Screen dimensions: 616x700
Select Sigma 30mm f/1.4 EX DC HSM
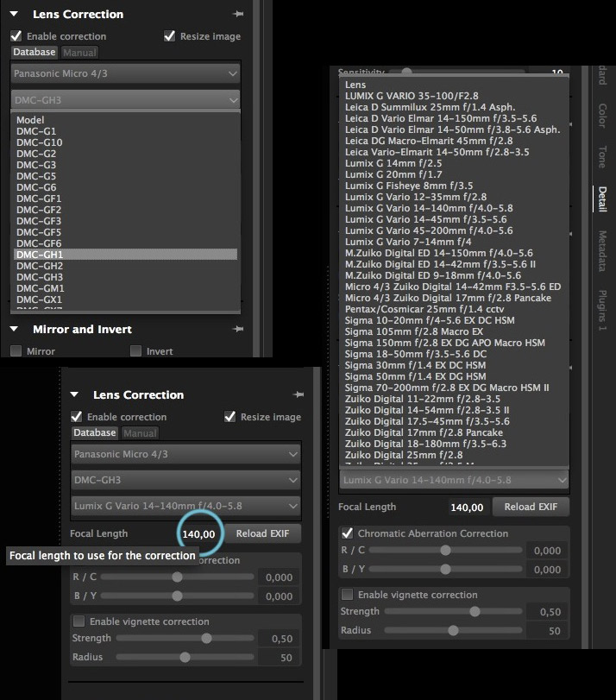click(x=455, y=365)
